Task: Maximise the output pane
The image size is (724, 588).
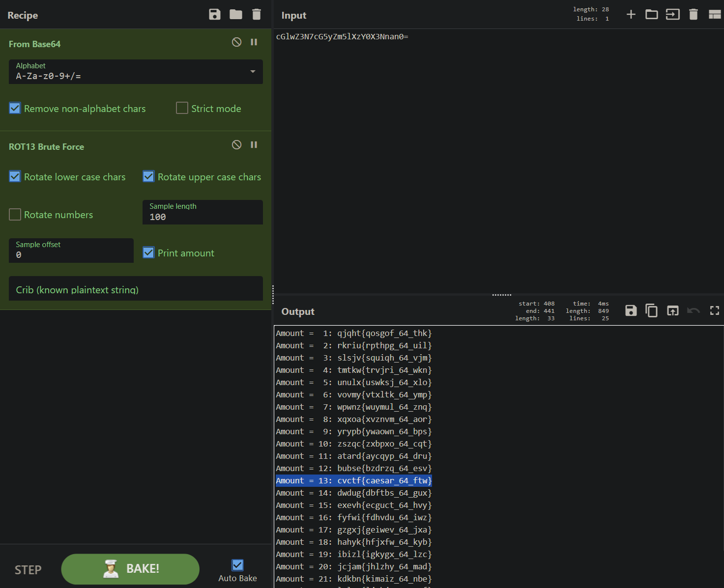Action: 715,310
